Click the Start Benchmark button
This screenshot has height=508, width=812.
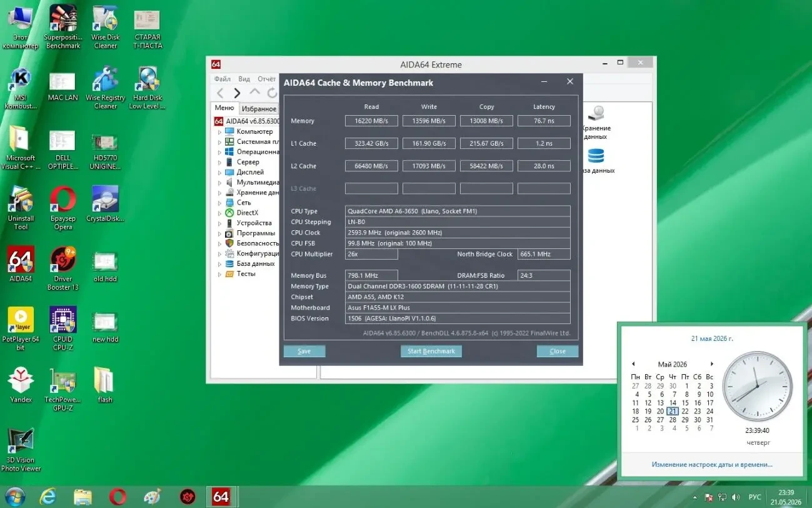(x=431, y=351)
